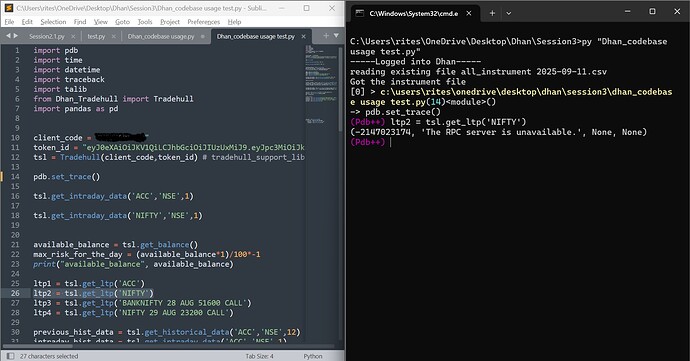This screenshot has height=361, width=690.
Task: Open the Python syntax selector in status bar
Action: coord(313,356)
